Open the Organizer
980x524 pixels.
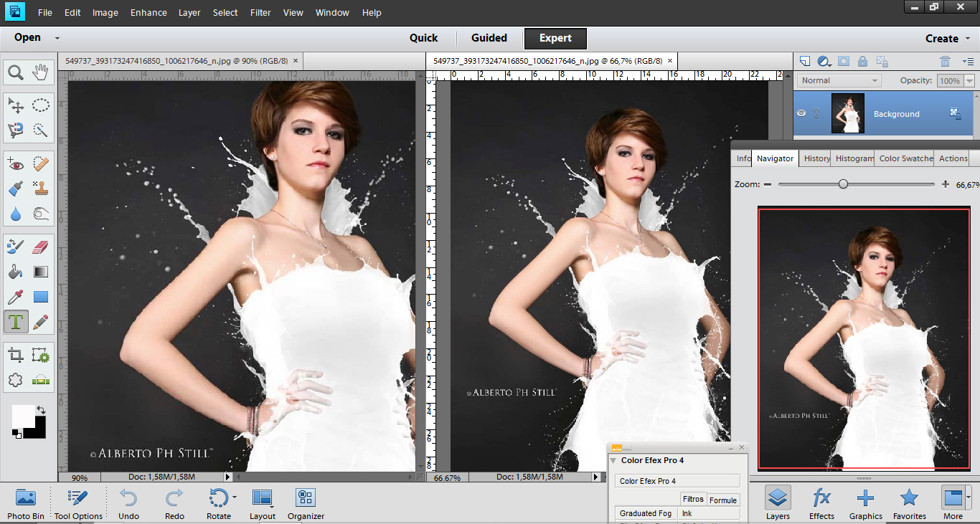(306, 504)
